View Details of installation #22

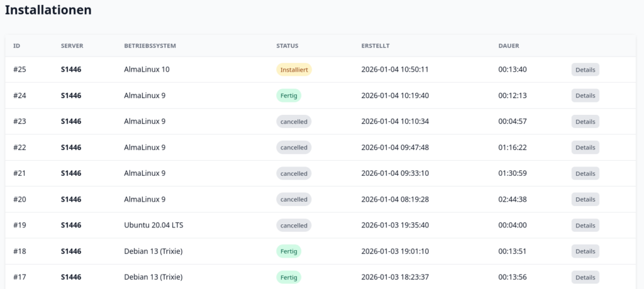point(585,147)
